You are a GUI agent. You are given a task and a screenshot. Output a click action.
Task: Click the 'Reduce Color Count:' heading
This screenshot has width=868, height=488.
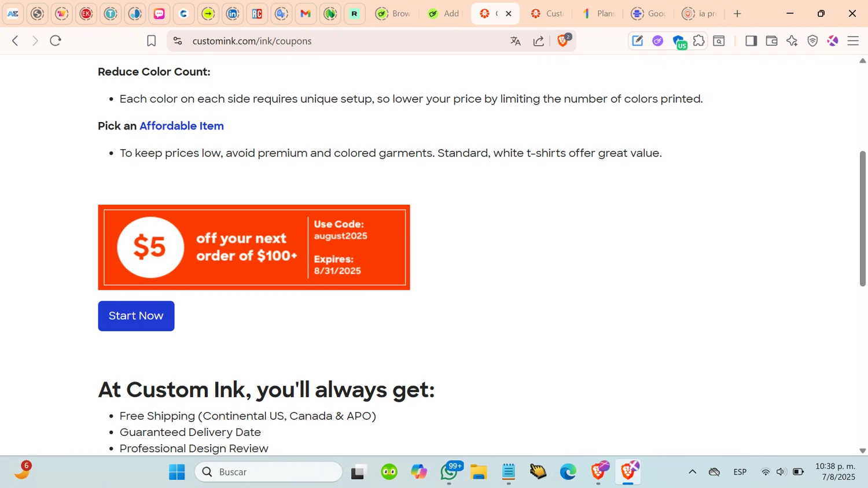click(x=154, y=72)
